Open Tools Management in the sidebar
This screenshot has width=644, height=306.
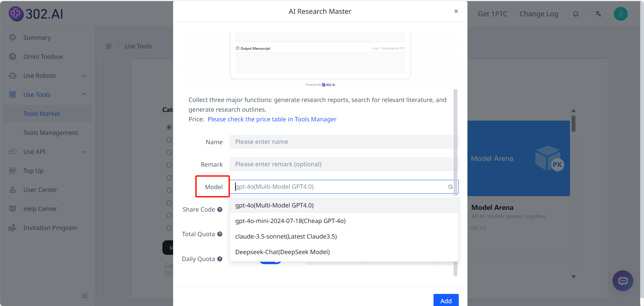pyautogui.click(x=51, y=133)
